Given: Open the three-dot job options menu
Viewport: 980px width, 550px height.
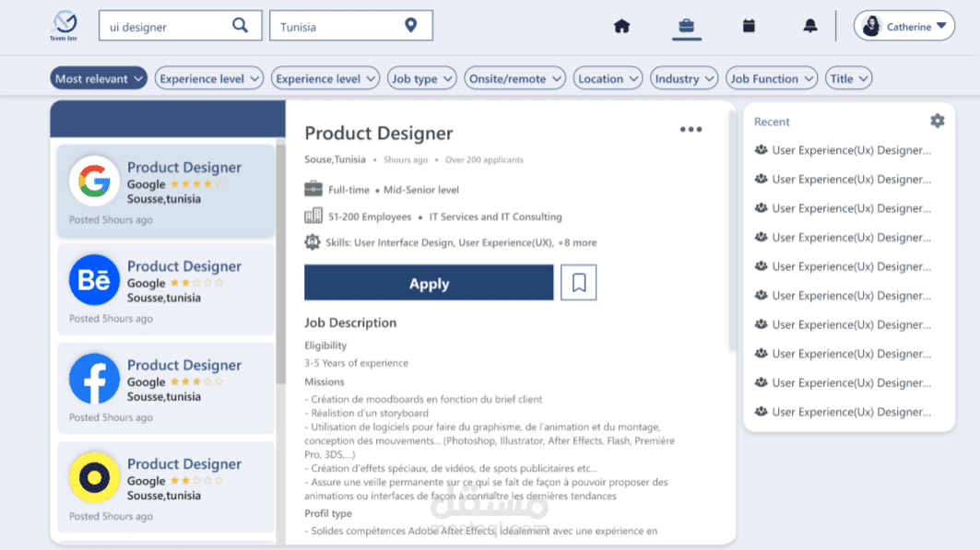Looking at the screenshot, I should point(691,129).
